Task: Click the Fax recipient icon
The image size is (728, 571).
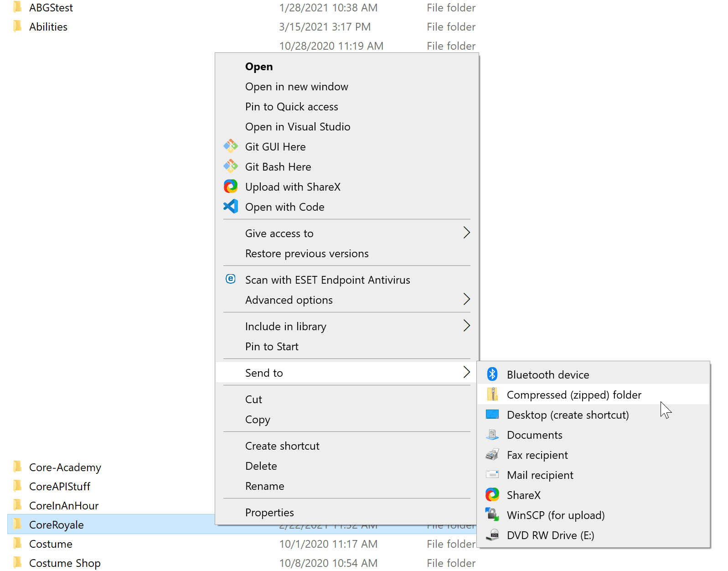Action: click(492, 455)
